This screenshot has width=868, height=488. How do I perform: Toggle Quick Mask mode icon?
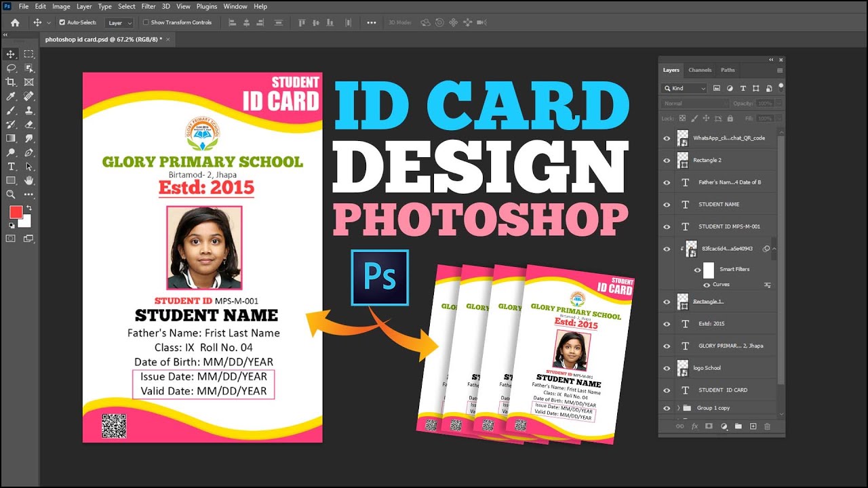(x=11, y=239)
